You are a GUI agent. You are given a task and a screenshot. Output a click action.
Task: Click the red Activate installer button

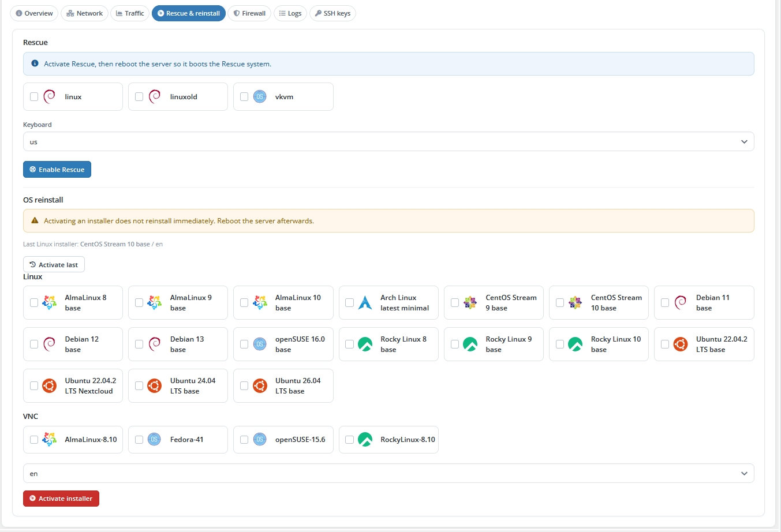tap(61, 498)
